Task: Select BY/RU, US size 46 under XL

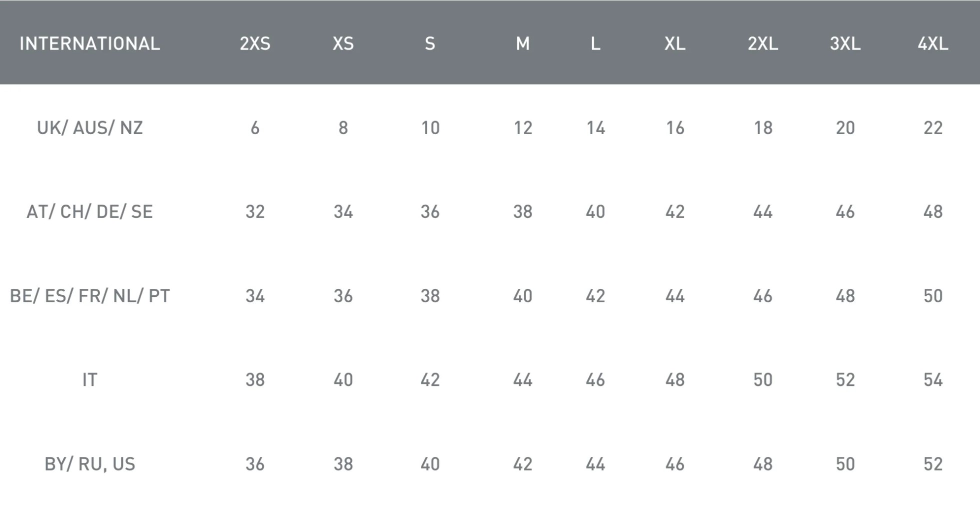Action: coord(674,464)
